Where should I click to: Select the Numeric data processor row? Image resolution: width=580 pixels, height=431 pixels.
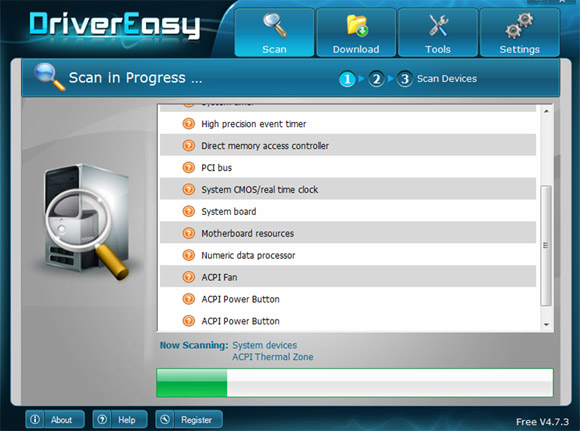[x=348, y=255]
